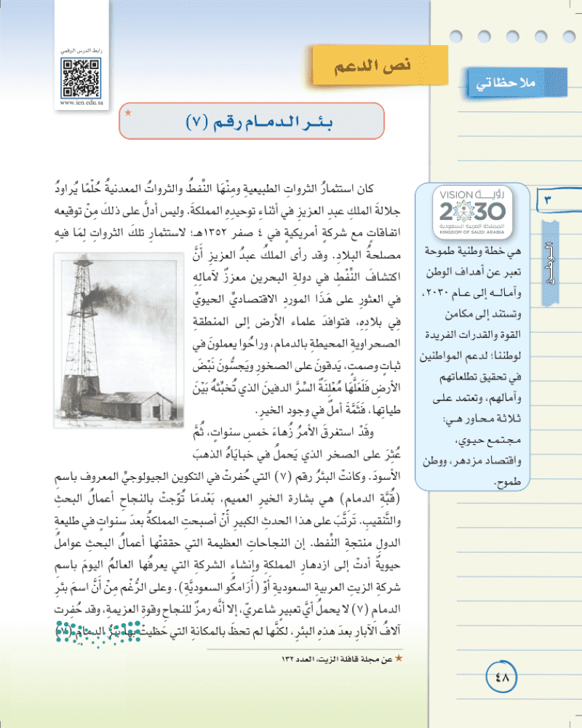The height and width of the screenshot is (728, 582).
Task: Click the oil derrick photograph
Action: tap(119, 340)
